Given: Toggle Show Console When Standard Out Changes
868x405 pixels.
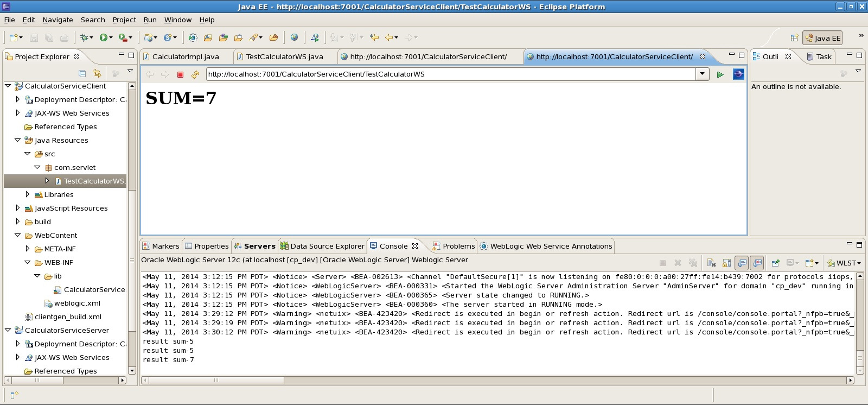Looking at the screenshot, I should click(742, 263).
